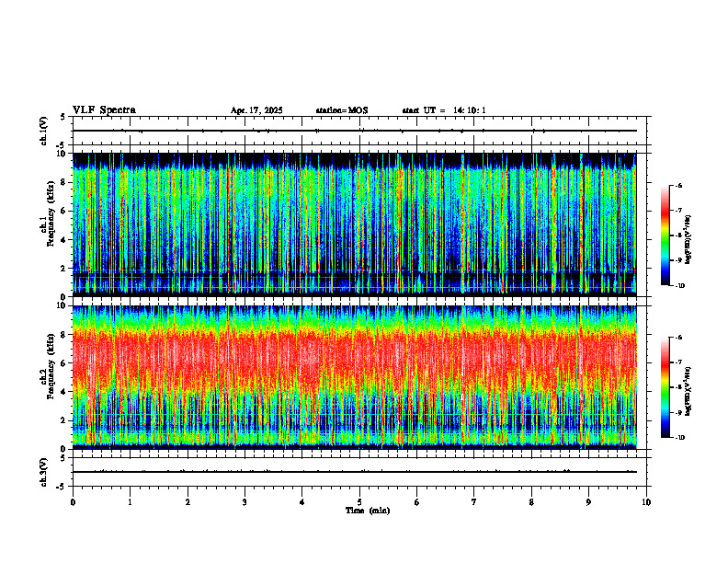Click '8' kHz tick on ch.1 frequency axis

(64, 182)
